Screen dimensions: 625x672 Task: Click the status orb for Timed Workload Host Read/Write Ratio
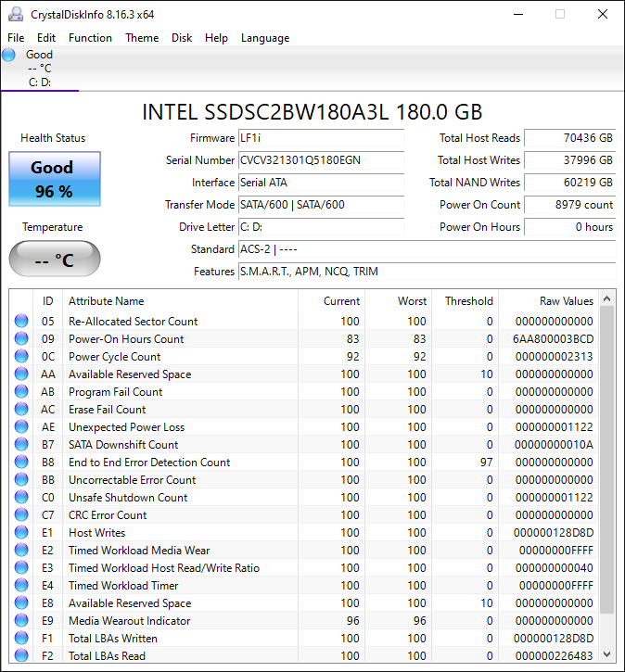[21, 567]
